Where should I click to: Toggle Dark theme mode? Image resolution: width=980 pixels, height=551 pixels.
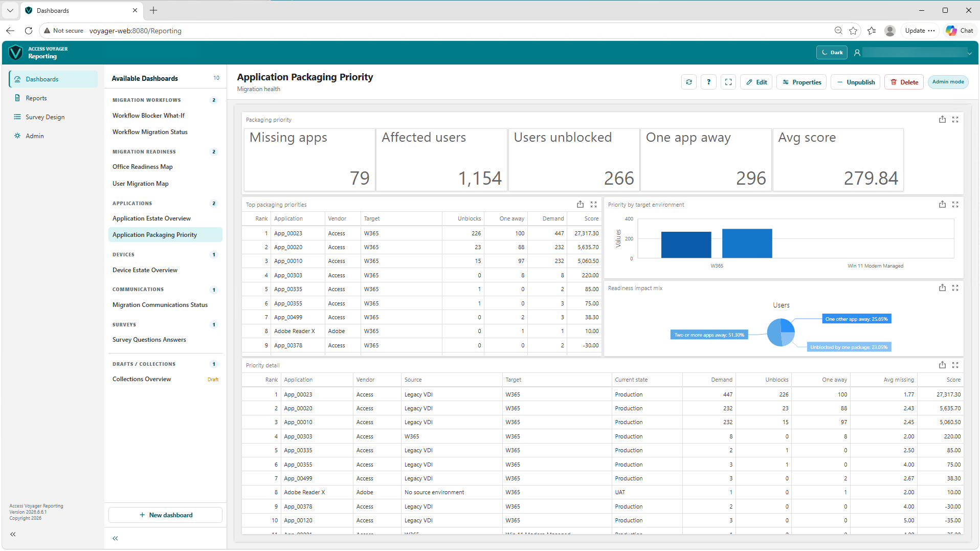point(832,52)
